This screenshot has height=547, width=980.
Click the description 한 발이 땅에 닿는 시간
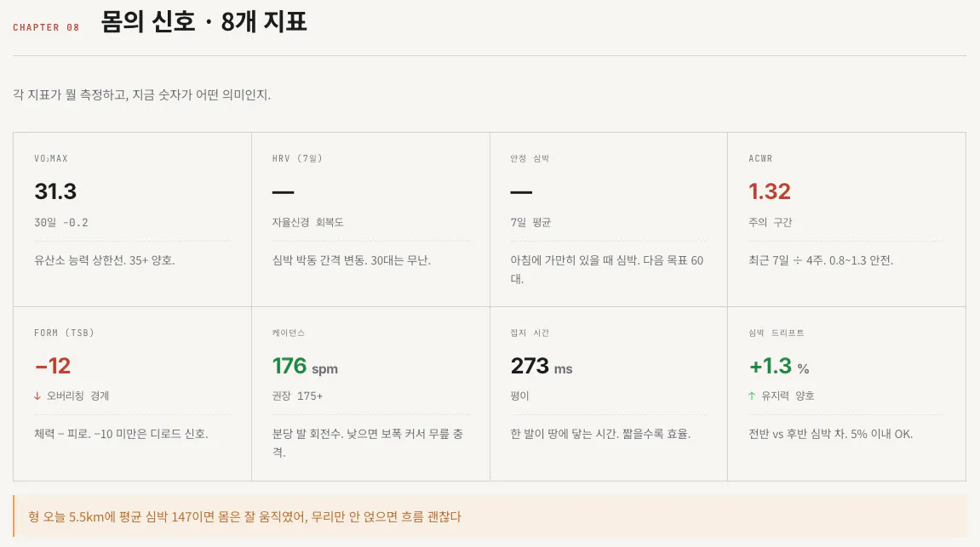tap(600, 434)
